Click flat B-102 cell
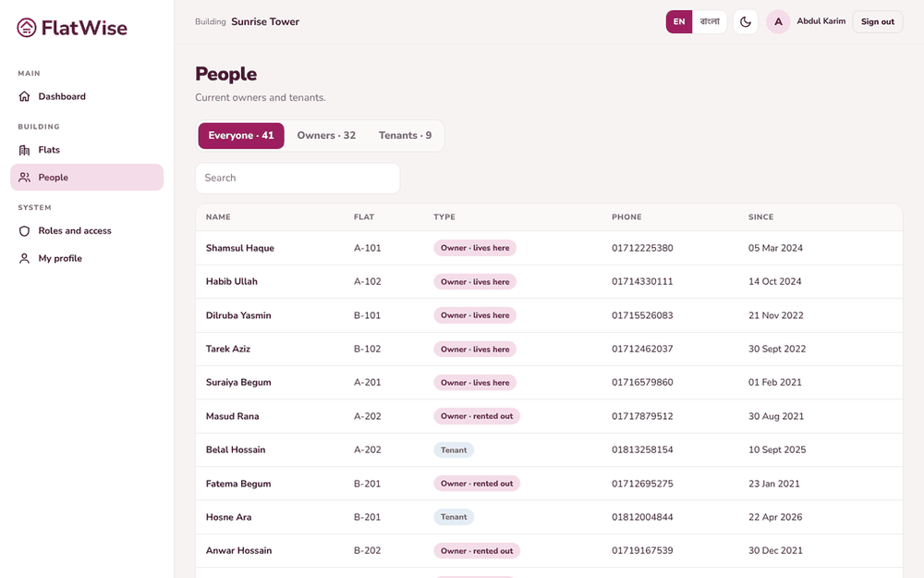 click(x=367, y=350)
